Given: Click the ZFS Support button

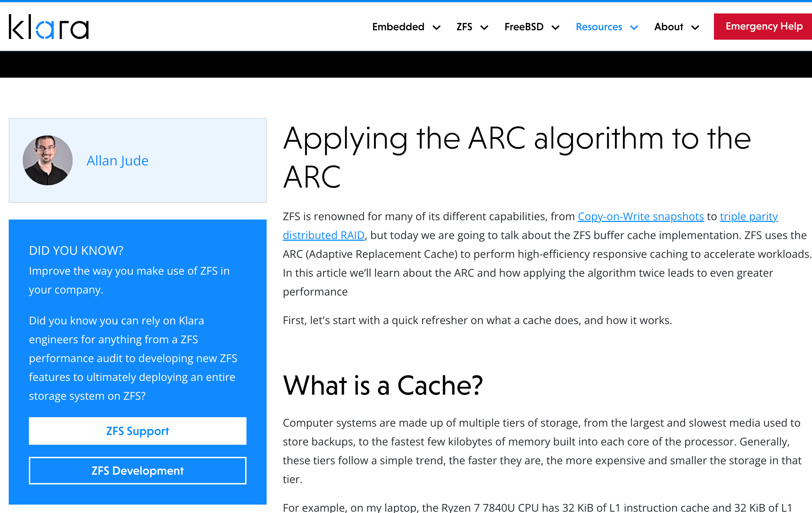Looking at the screenshot, I should point(138,431).
